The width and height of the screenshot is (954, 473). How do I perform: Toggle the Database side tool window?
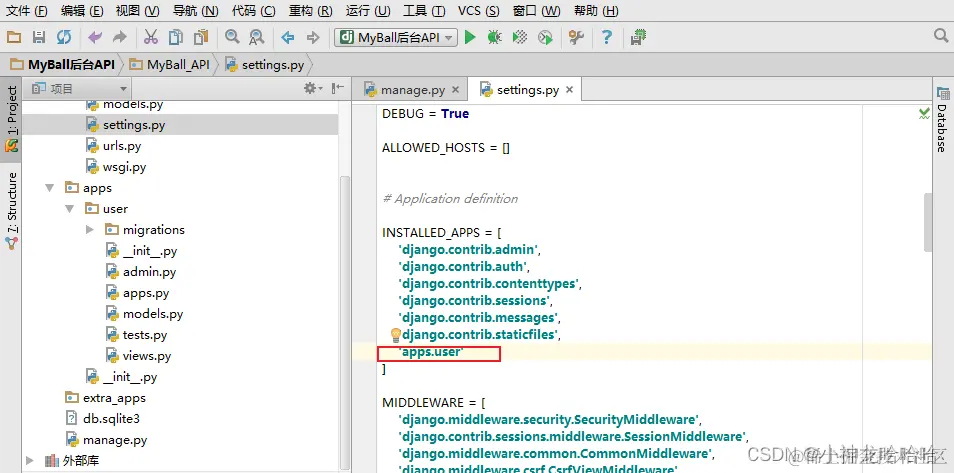pos(941,119)
